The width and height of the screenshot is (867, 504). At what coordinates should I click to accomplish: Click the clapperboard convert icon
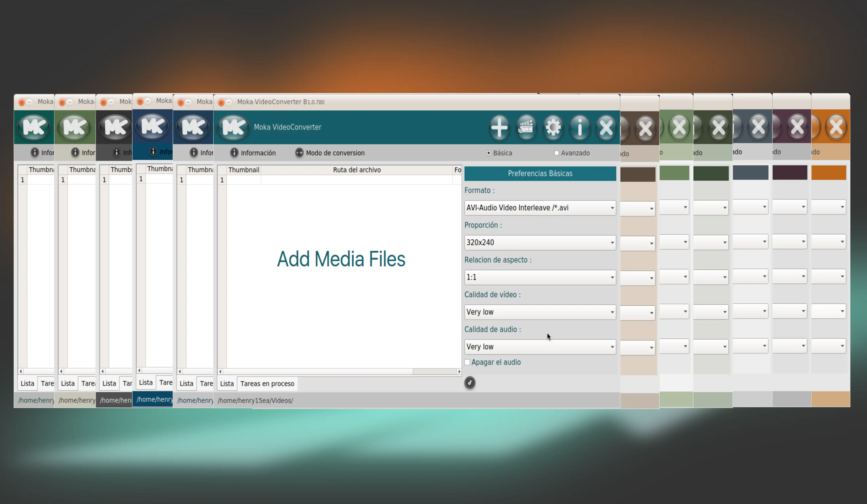526,127
